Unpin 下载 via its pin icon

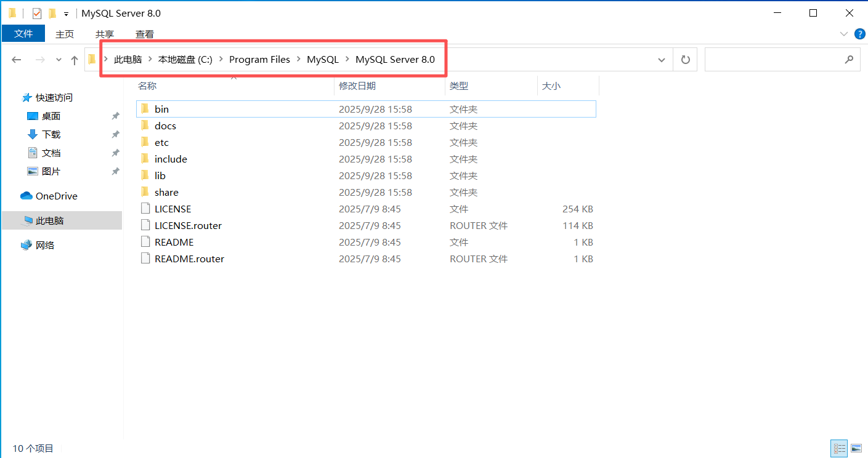pyautogui.click(x=115, y=134)
